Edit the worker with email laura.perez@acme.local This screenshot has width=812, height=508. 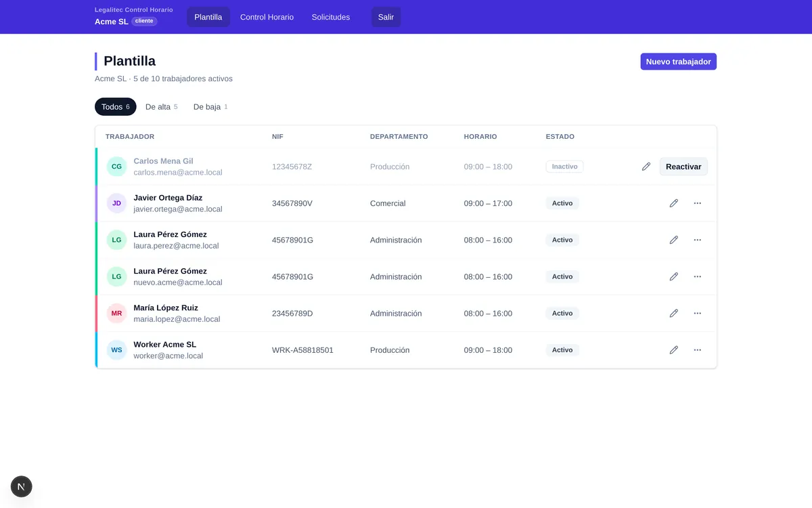[674, 240]
